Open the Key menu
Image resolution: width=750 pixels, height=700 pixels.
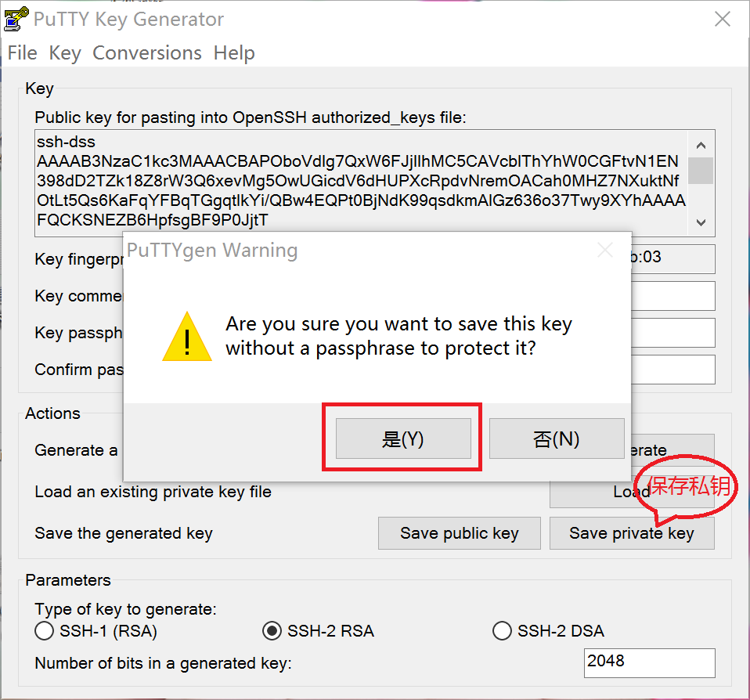click(65, 53)
